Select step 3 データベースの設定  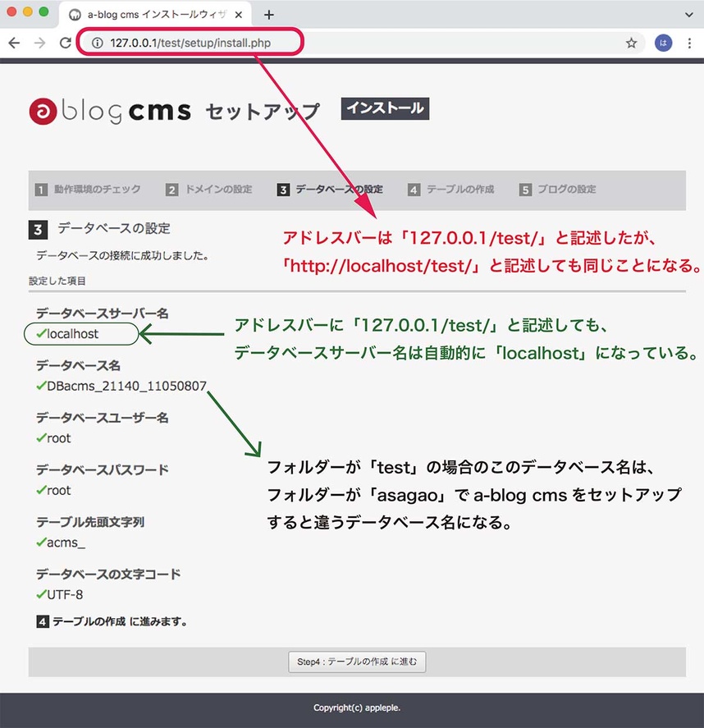330,190
